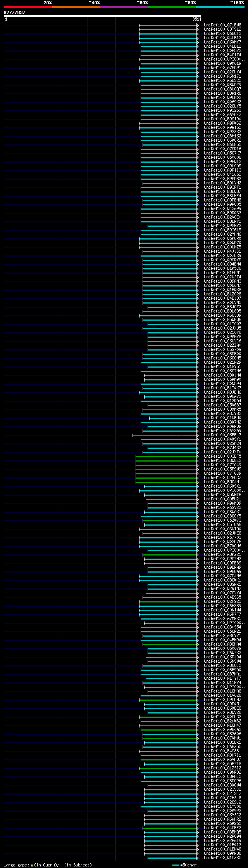This screenshot has height=868, width=248.
Task: Select the UniRef100_Q9M619 label
Action: tap(222, 63)
